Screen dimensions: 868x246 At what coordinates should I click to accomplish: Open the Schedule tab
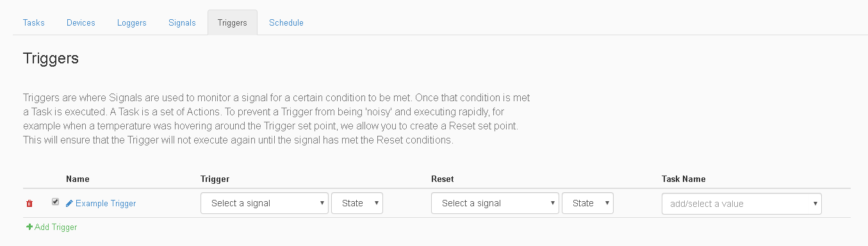(286, 22)
